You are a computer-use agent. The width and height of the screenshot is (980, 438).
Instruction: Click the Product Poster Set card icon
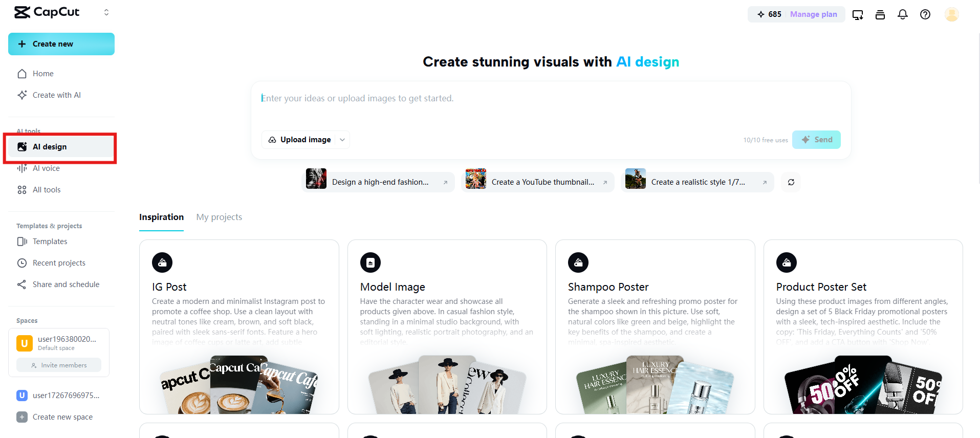coord(787,262)
